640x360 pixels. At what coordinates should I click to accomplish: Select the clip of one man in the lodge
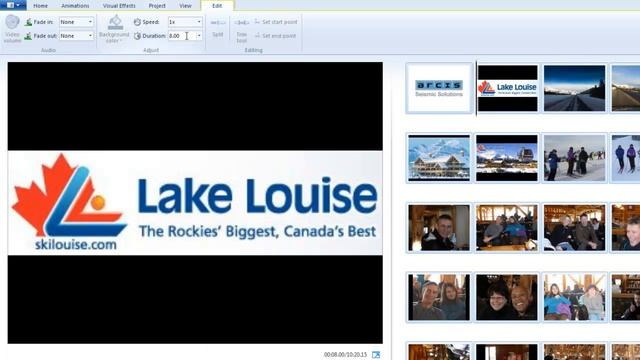coord(439,228)
